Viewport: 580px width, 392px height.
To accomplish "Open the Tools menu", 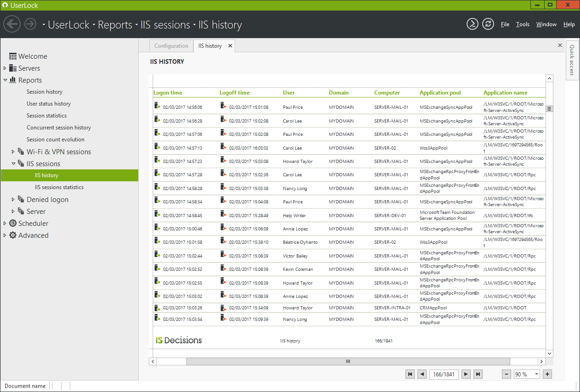I will tap(523, 24).
